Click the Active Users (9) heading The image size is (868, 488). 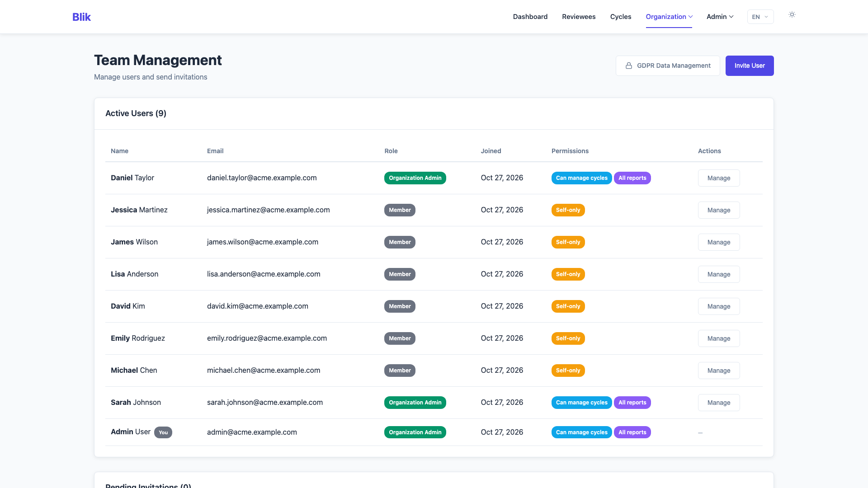tap(136, 113)
